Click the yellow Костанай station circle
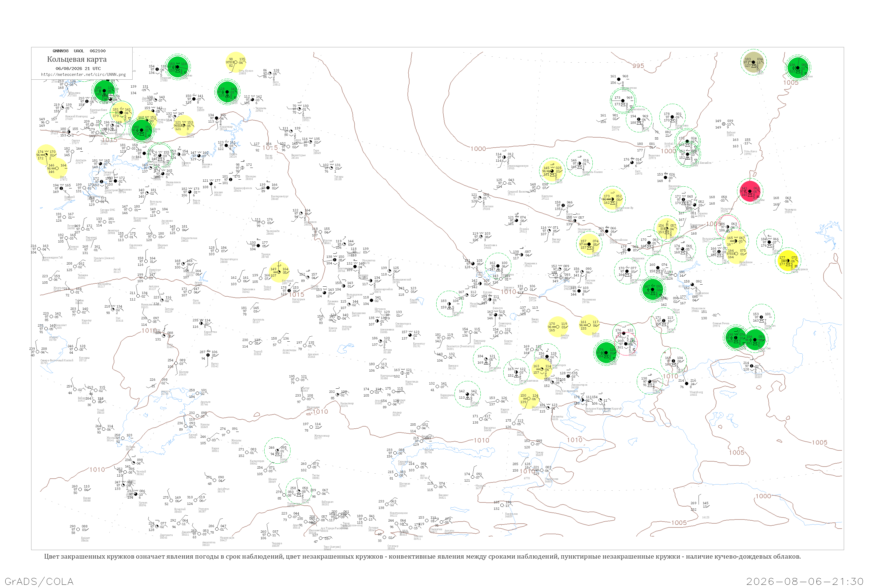882x588 pixels. pos(279,272)
